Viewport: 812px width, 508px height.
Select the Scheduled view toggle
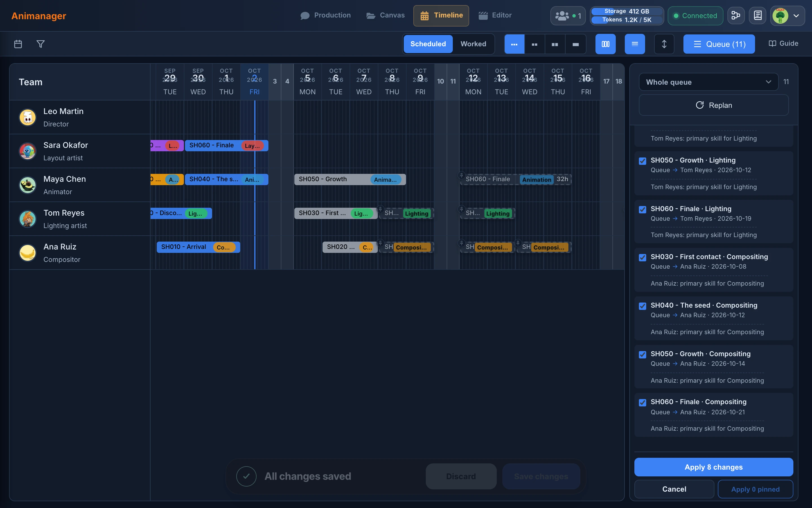click(x=428, y=44)
